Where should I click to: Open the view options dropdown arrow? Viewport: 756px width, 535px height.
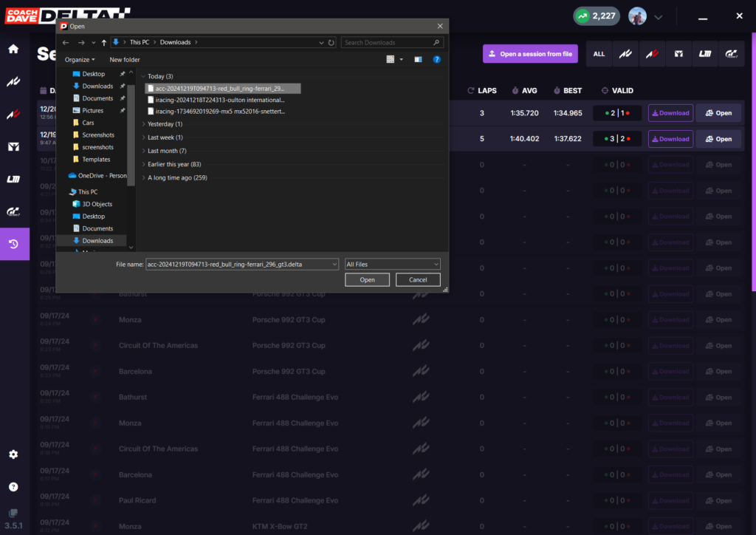[401, 59]
